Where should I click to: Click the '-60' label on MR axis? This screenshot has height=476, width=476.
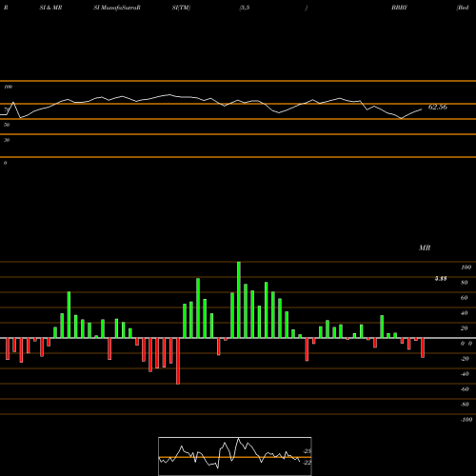point(465,389)
